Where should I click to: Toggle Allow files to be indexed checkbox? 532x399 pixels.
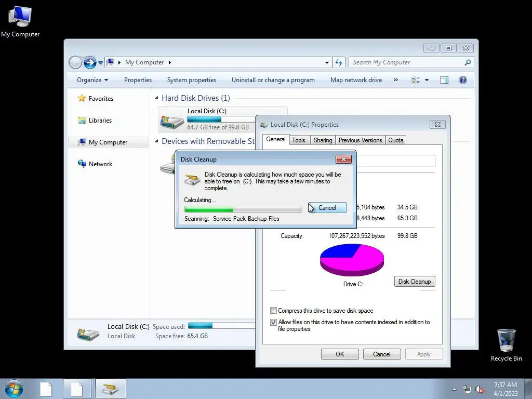point(273,322)
